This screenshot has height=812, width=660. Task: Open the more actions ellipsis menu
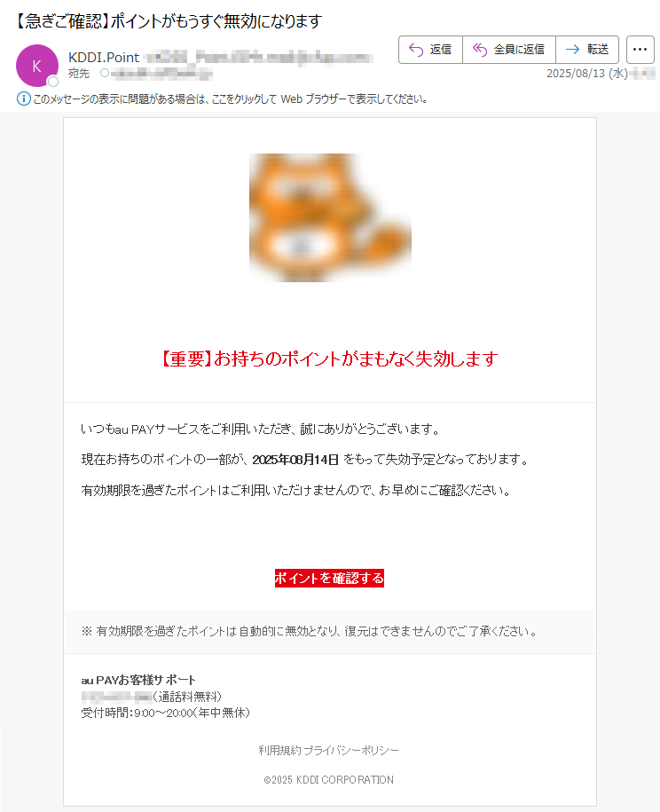[x=640, y=50]
